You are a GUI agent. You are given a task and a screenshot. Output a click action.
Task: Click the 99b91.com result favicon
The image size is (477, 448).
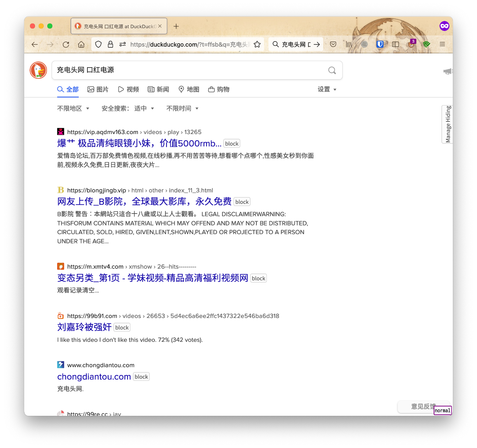click(61, 316)
